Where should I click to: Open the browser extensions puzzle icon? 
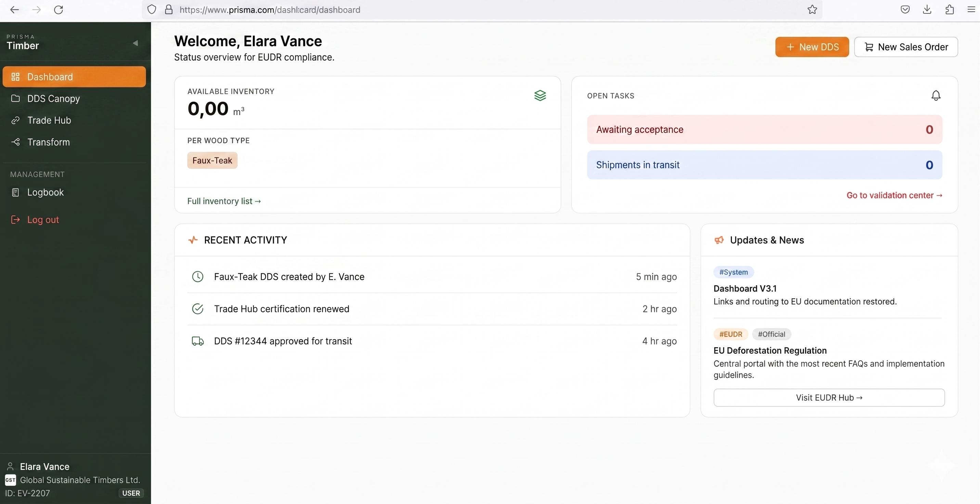950,10
